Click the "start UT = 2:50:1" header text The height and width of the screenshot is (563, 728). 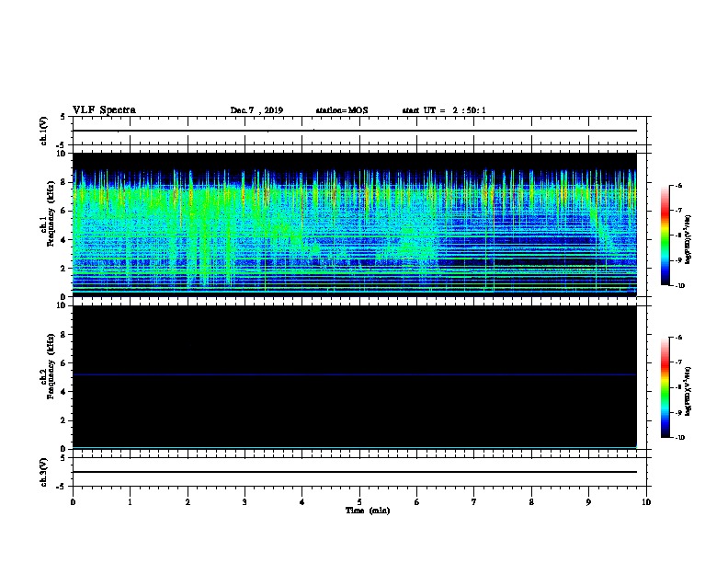[444, 110]
